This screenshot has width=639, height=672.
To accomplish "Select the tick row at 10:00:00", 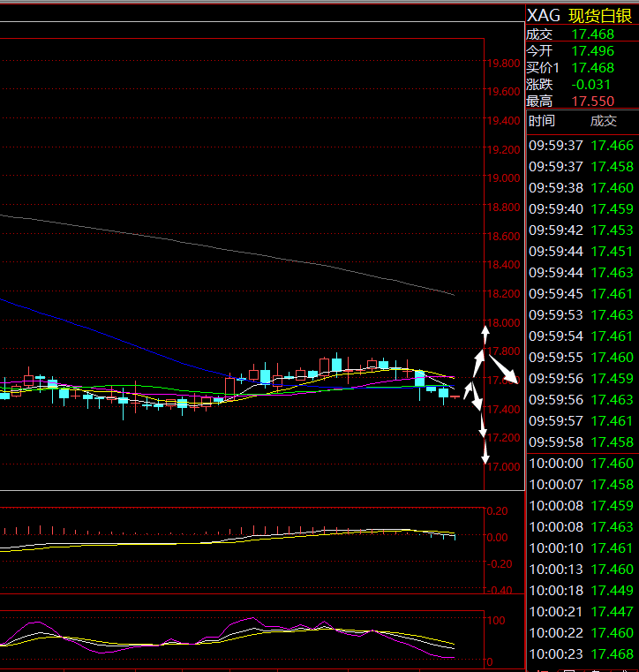I will click(x=581, y=463).
